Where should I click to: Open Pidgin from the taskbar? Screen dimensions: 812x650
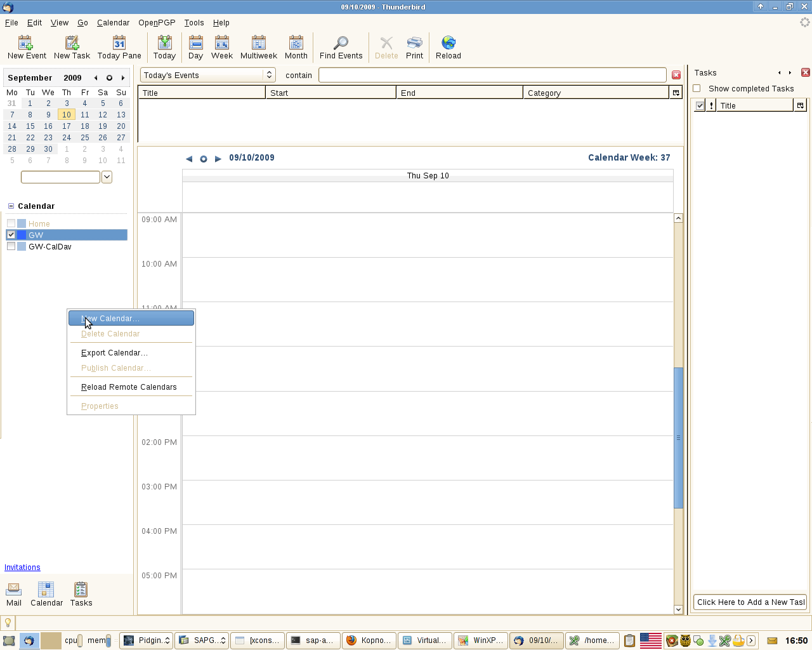146,640
